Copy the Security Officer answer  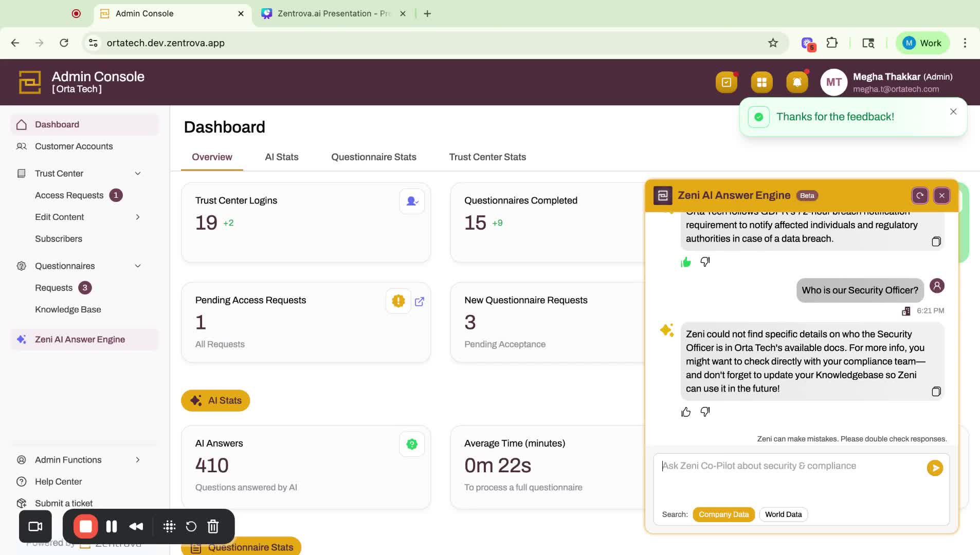[936, 392]
